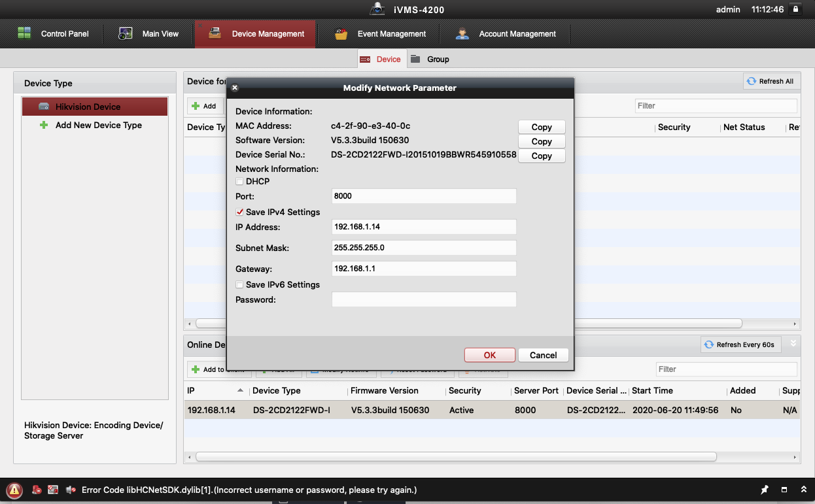Copy the MAC Address value
The width and height of the screenshot is (815, 504).
pyautogui.click(x=541, y=127)
